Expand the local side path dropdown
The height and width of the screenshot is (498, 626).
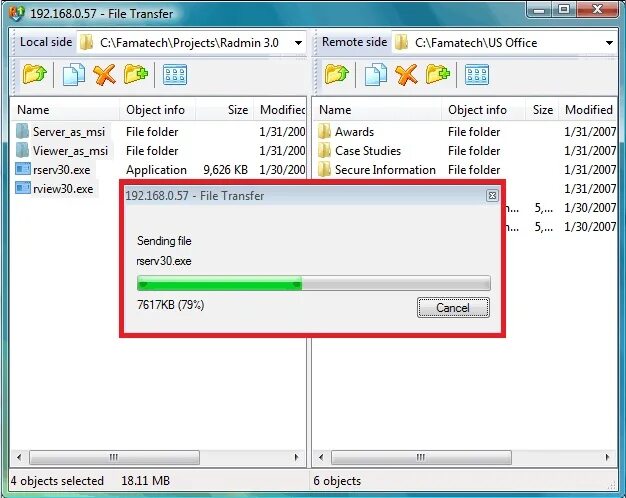tap(298, 43)
